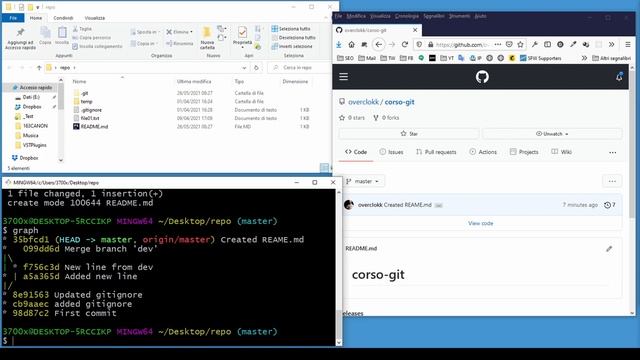
Task: Open Segnalibri menu in Firefox
Action: (x=433, y=16)
